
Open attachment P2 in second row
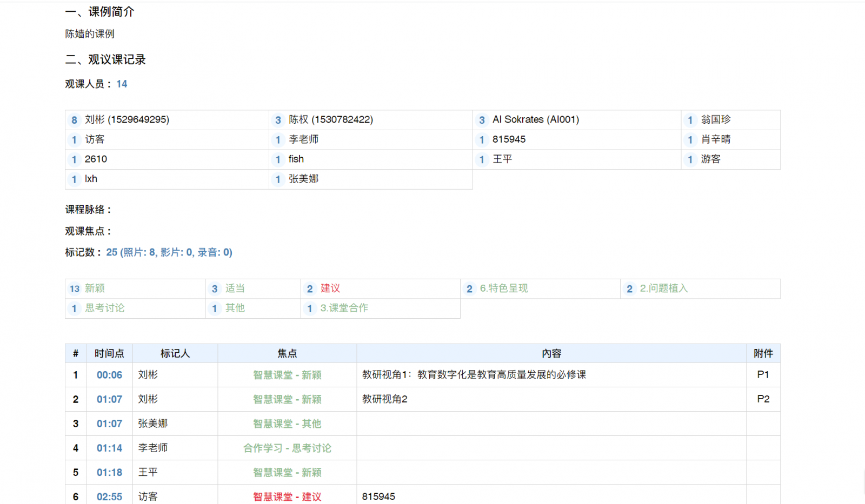click(x=763, y=399)
